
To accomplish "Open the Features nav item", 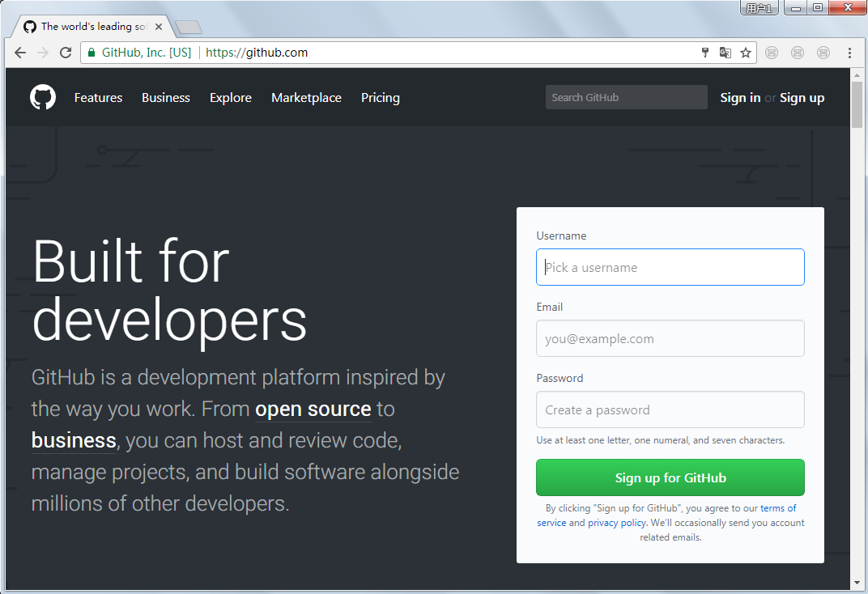I will tap(98, 98).
